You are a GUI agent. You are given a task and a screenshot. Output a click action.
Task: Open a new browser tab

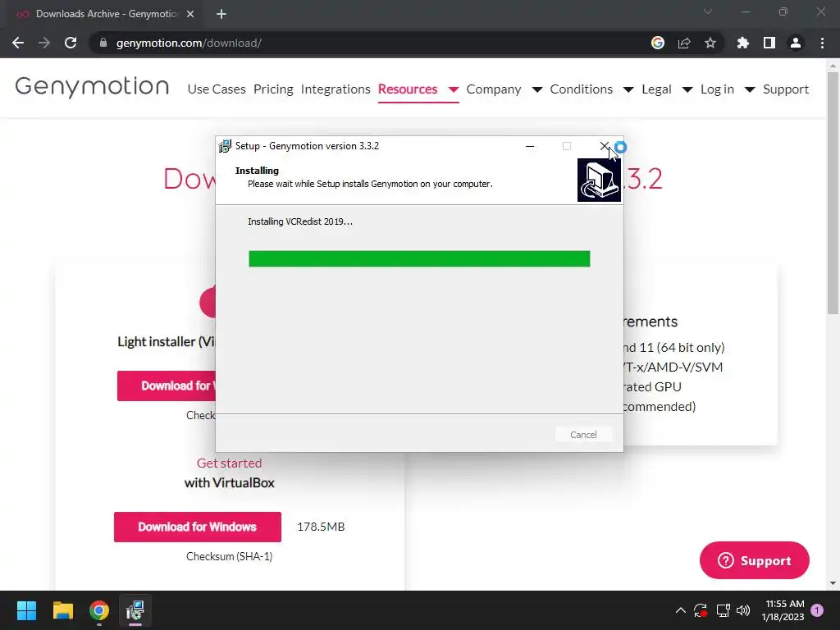pos(221,14)
